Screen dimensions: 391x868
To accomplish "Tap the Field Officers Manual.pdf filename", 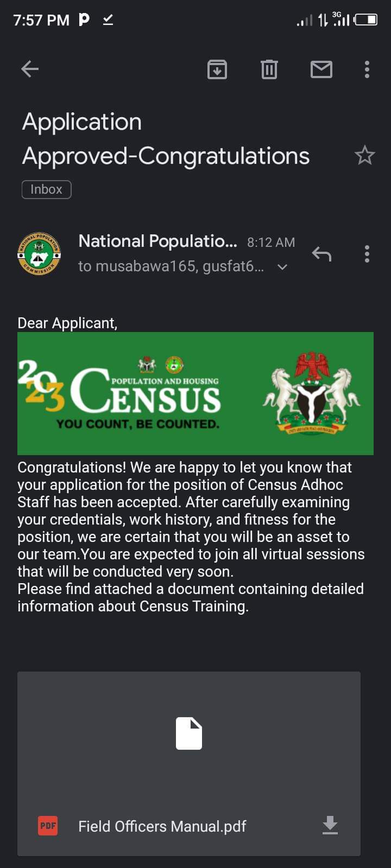I will 162,826.
